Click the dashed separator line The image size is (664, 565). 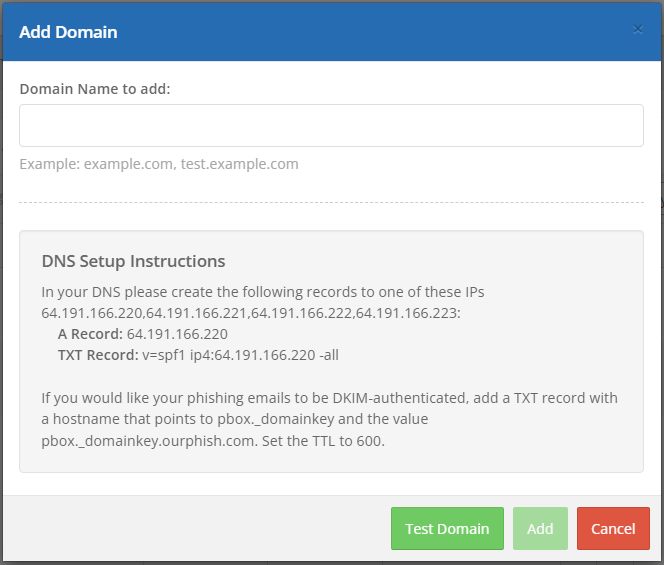[x=331, y=203]
